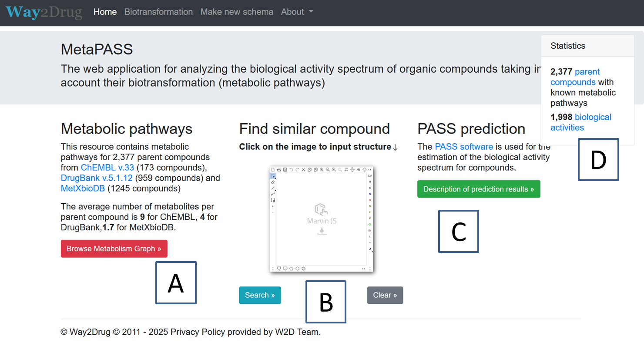Open Make new schema page

pyautogui.click(x=237, y=12)
